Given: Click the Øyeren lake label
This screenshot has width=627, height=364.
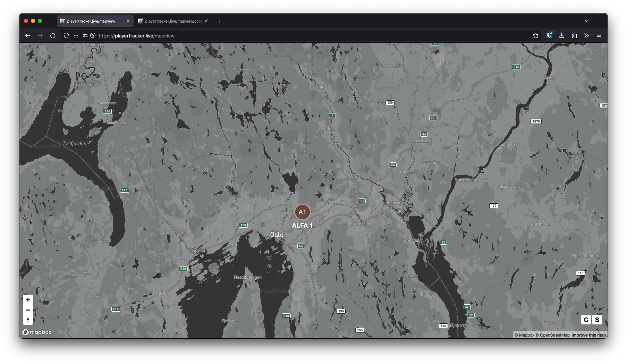Looking at the screenshot, I should pos(458,325).
